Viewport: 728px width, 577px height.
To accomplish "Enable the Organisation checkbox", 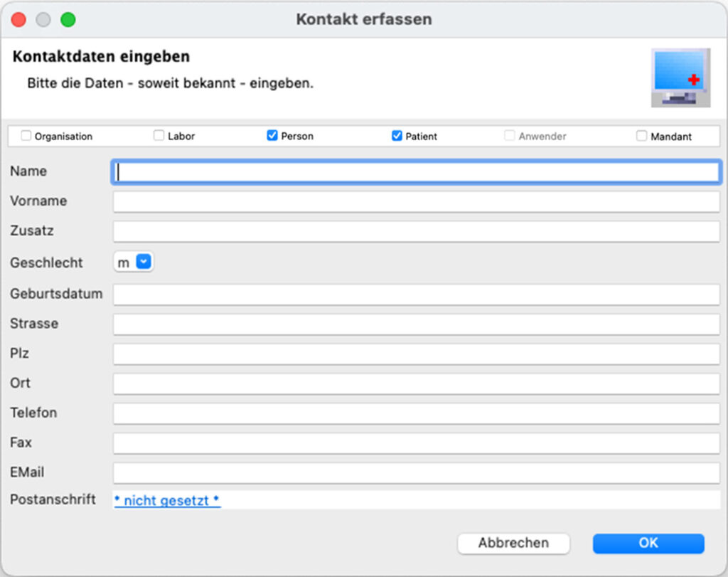I will (x=26, y=136).
